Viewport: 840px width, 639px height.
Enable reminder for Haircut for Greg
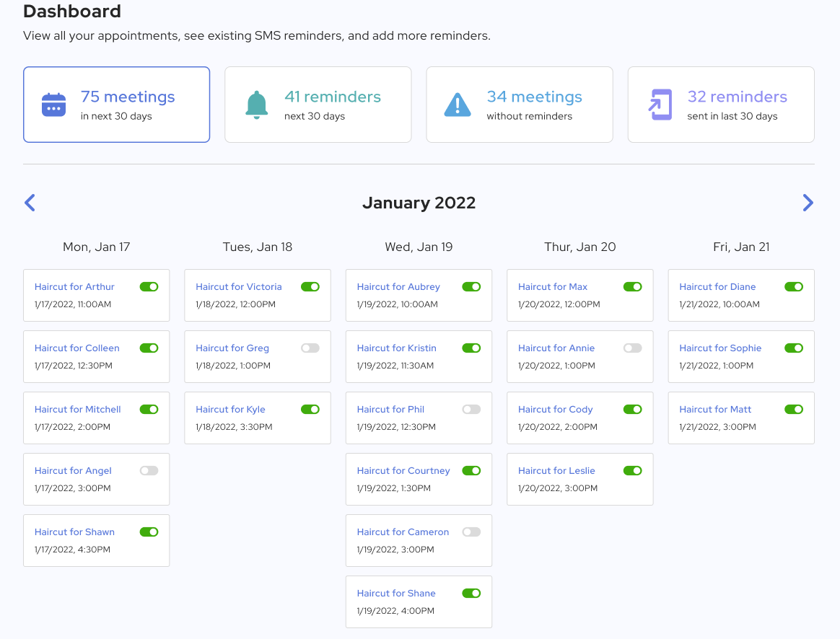point(310,348)
